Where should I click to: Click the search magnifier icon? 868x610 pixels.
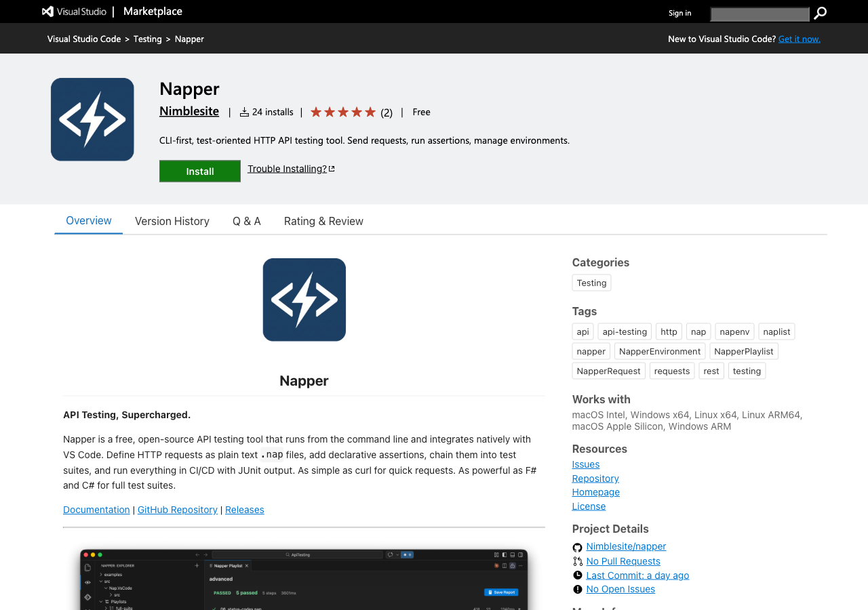[x=821, y=14]
